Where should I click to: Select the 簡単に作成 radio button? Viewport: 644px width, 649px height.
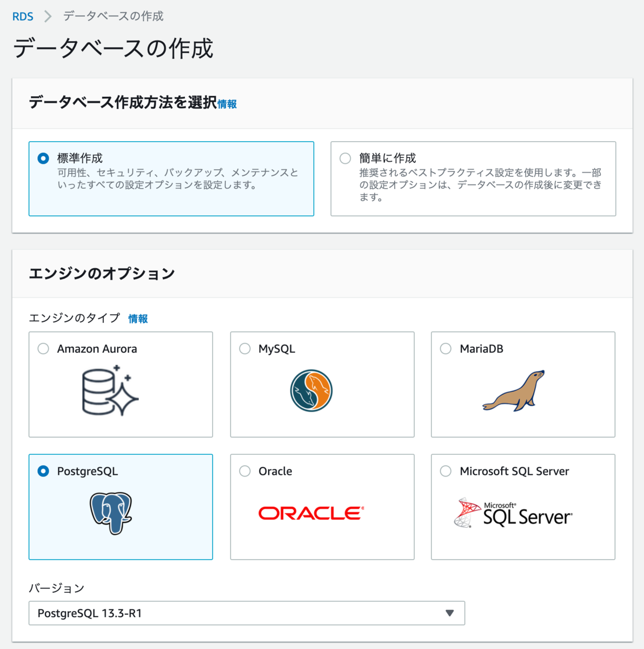coord(345,158)
